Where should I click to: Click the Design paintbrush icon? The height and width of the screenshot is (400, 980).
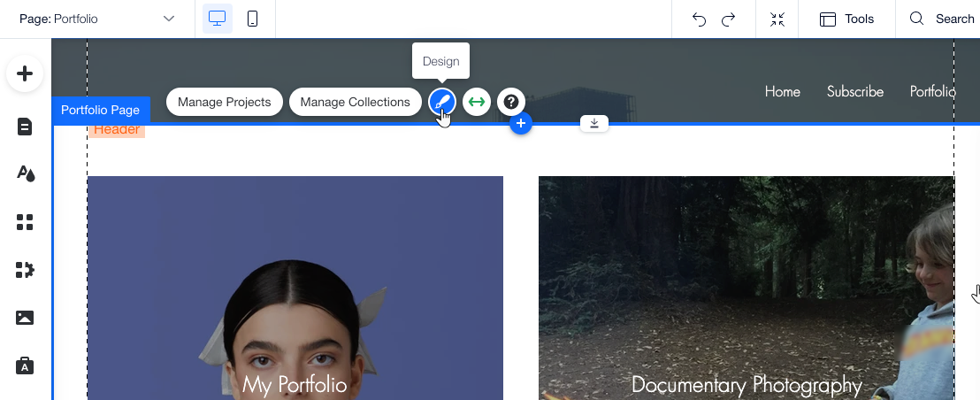[x=442, y=102]
